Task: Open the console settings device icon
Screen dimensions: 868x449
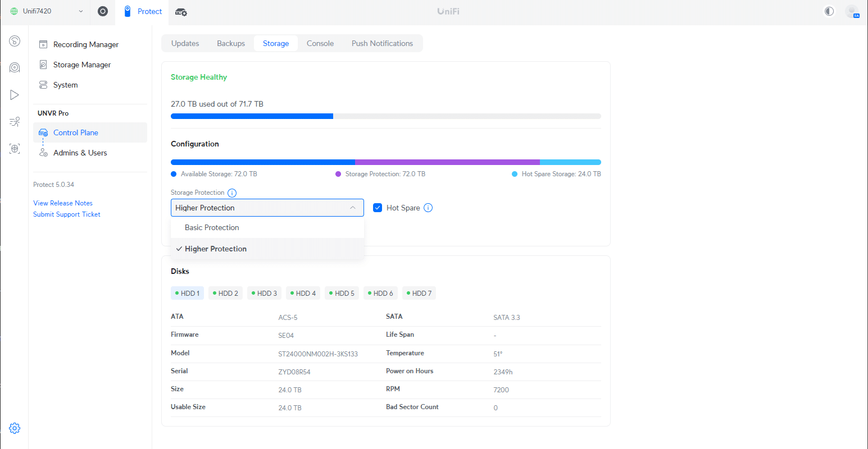Action: 181,12
